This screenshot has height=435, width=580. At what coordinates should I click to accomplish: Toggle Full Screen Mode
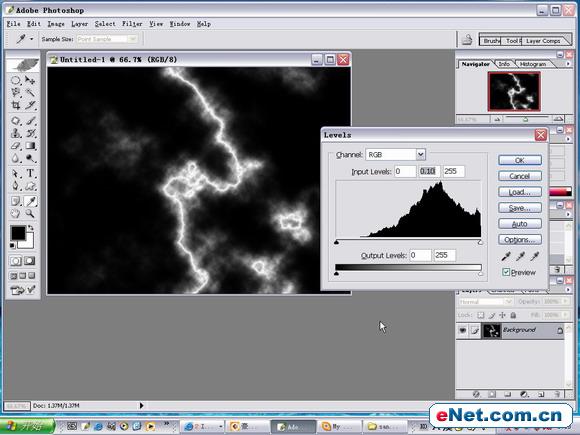[32, 276]
